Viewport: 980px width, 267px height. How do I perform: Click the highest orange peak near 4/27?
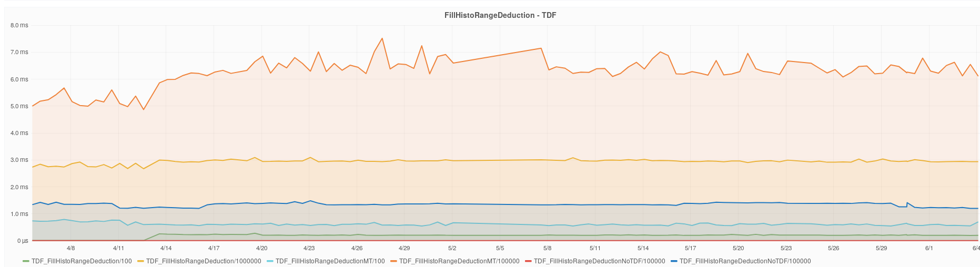point(382,38)
